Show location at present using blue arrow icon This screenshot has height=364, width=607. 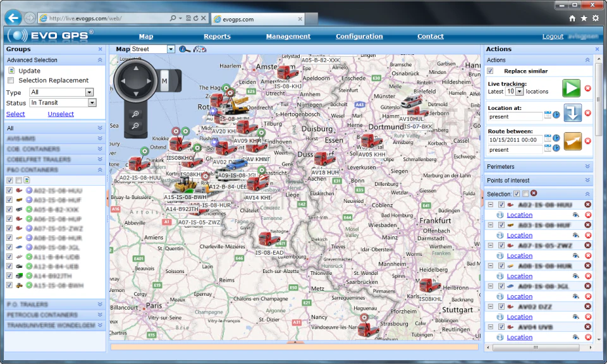point(572,113)
